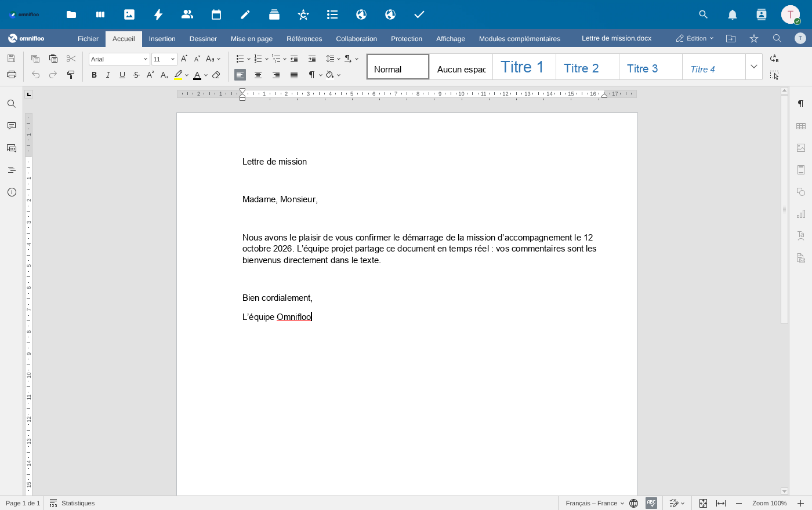Open the Collaboration tab
This screenshot has width=812, height=510.
(x=357, y=39)
